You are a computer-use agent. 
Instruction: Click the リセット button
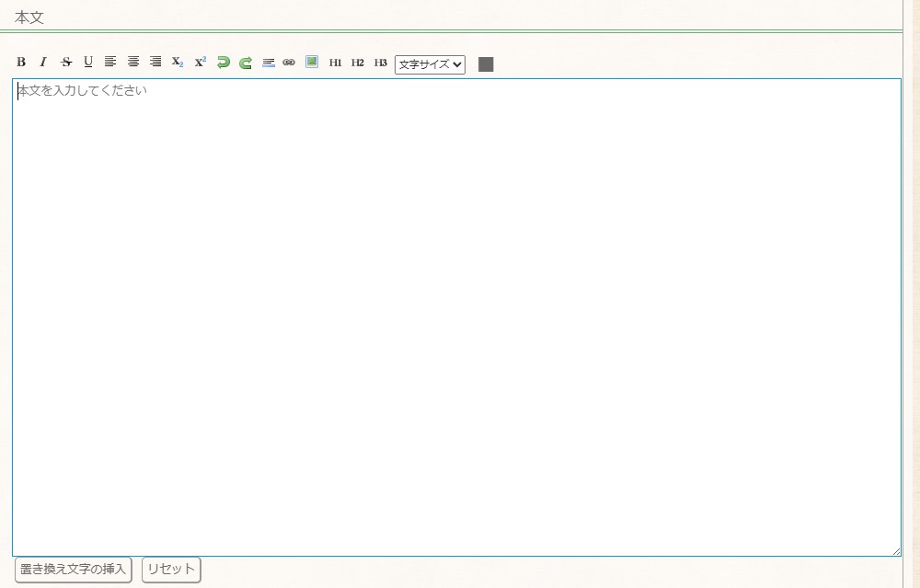[x=171, y=570]
